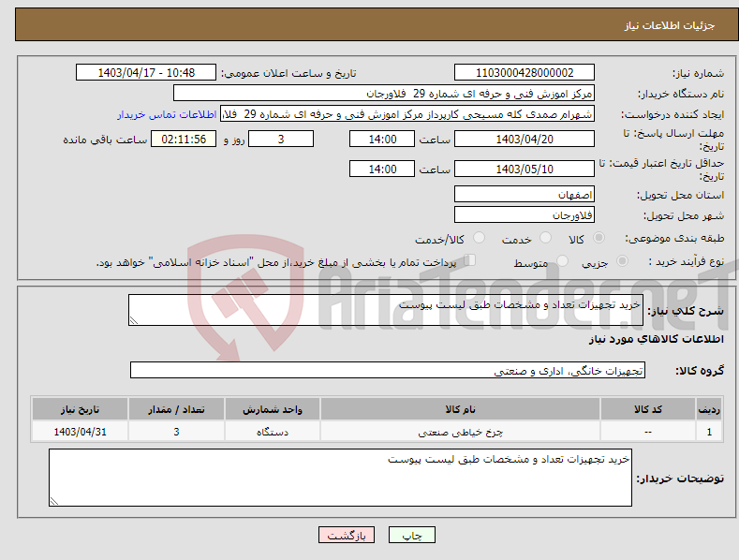Click the resize handle of توضیحات خریدار box
739x560 pixels.
(x=54, y=501)
